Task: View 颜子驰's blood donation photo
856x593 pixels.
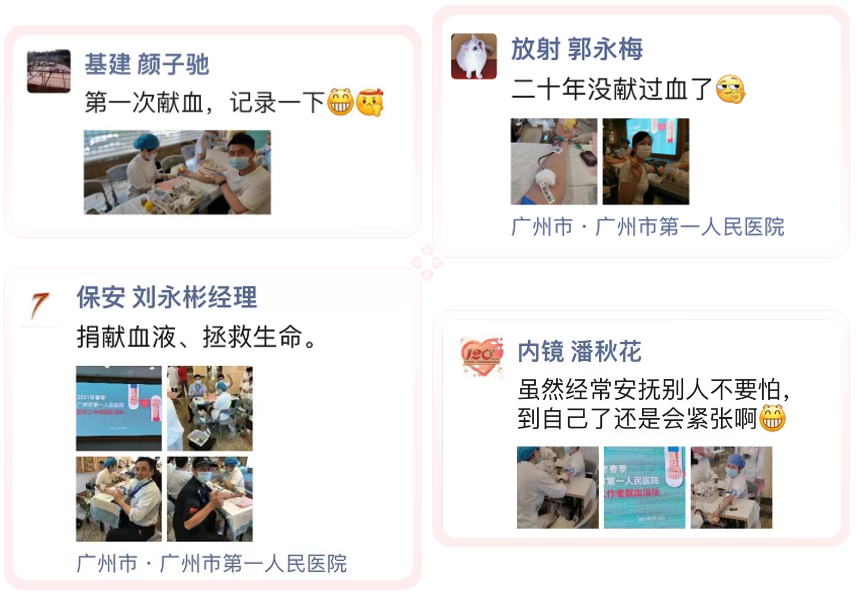Action: [x=177, y=172]
